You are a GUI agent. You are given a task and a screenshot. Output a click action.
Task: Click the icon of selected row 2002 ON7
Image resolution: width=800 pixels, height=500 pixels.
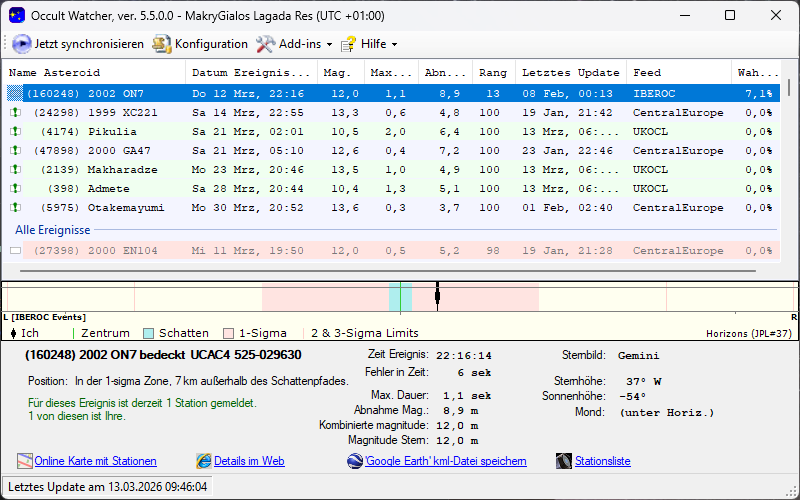15,94
